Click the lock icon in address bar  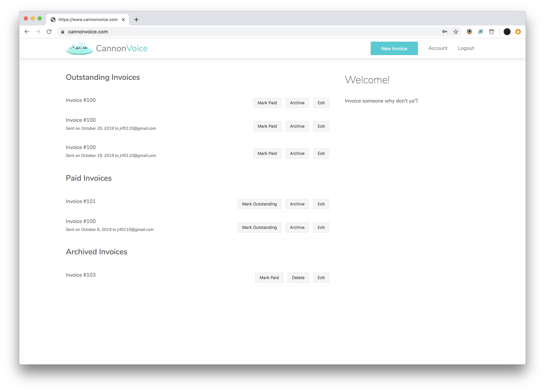[x=63, y=32]
